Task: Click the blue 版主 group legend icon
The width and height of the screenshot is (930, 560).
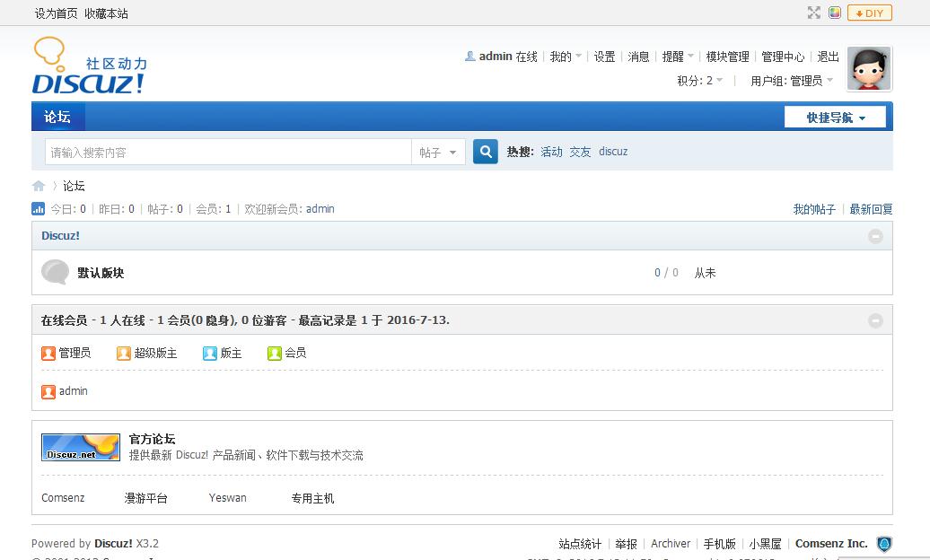Action: click(207, 353)
